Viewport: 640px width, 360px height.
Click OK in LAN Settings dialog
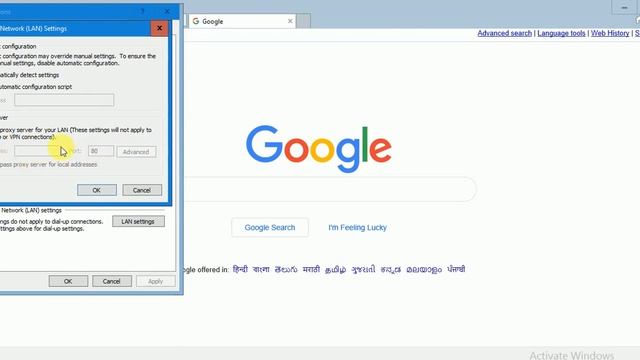tap(97, 190)
